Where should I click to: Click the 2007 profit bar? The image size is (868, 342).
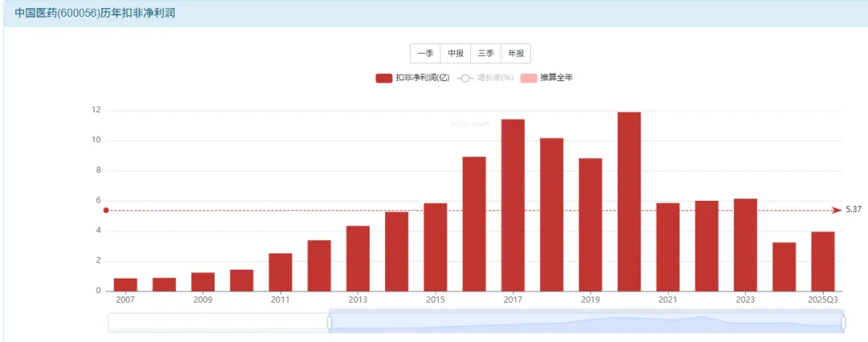click(x=125, y=284)
